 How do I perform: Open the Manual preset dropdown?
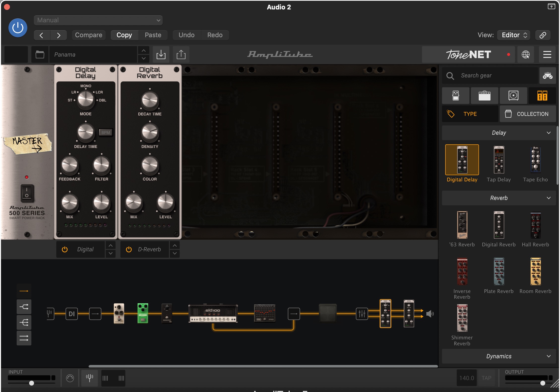[x=98, y=20]
